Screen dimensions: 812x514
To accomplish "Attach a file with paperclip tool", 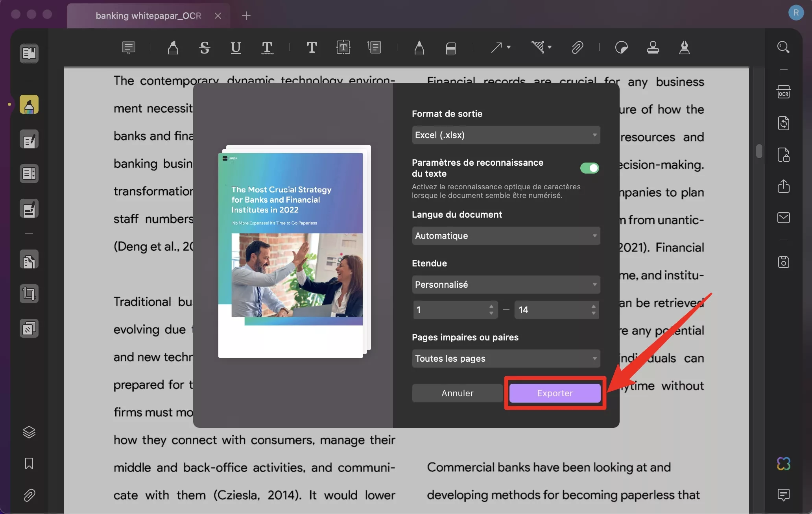I will pos(577,48).
